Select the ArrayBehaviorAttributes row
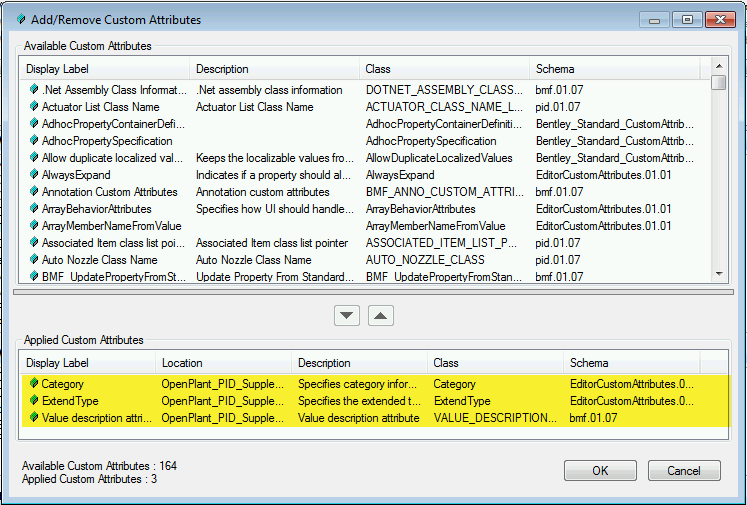 365,209
